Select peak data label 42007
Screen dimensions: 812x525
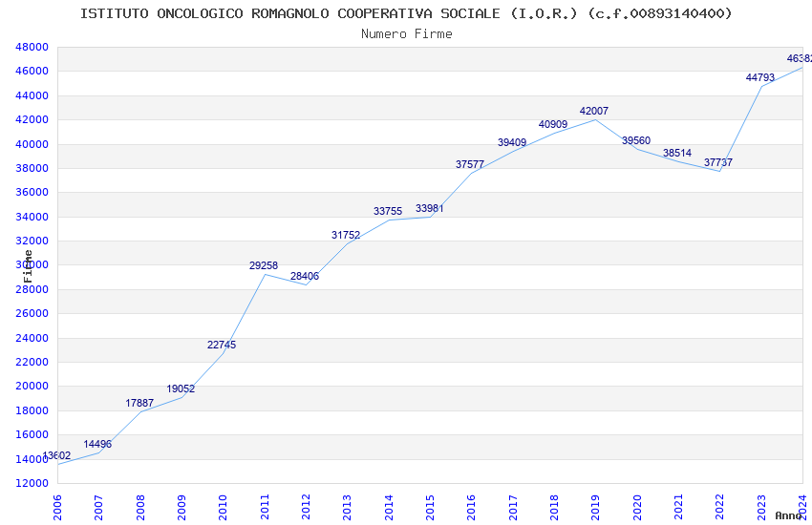[x=594, y=111]
